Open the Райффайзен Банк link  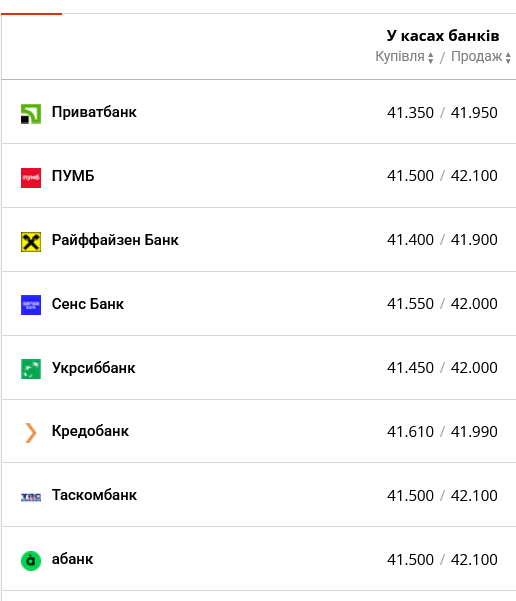115,240
